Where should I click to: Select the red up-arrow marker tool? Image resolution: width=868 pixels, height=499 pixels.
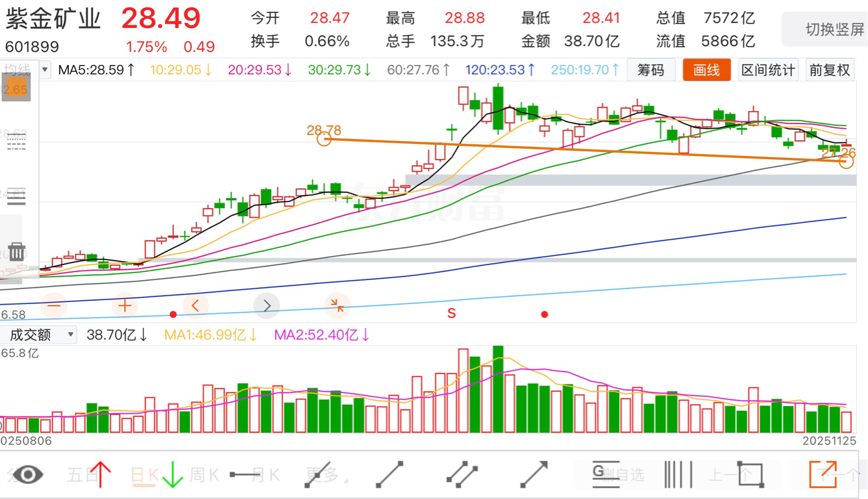point(101,474)
